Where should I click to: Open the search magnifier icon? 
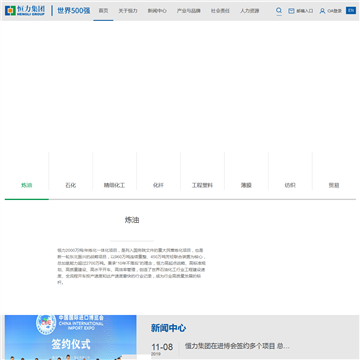[x=279, y=11]
